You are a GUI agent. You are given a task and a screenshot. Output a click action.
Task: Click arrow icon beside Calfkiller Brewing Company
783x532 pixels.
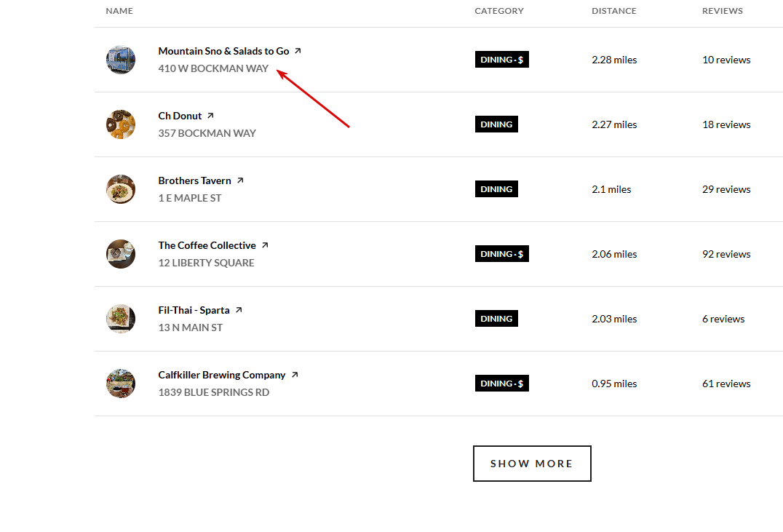[295, 375]
